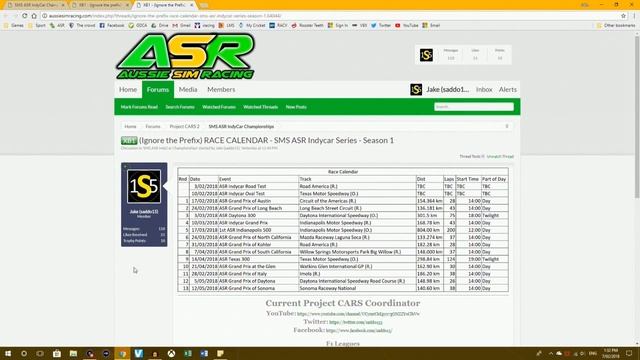This screenshot has height=360, width=640.
Task: Open the Action Center notifications icon
Action: pyautogui.click(x=629, y=353)
